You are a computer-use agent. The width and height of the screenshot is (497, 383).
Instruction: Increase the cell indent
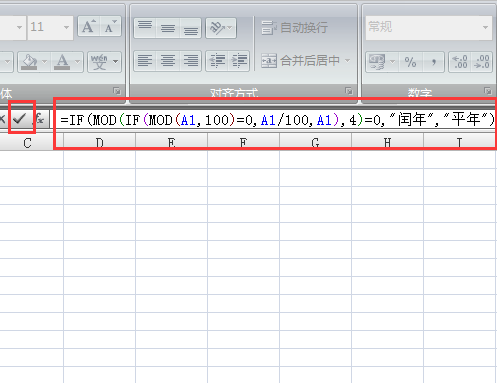(x=239, y=61)
